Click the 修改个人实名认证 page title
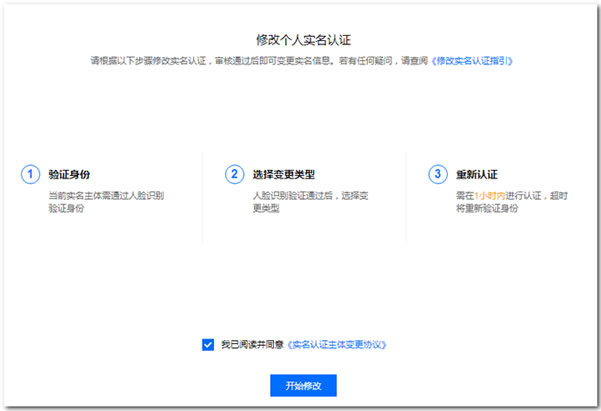The height and width of the screenshot is (411, 601). click(x=303, y=40)
